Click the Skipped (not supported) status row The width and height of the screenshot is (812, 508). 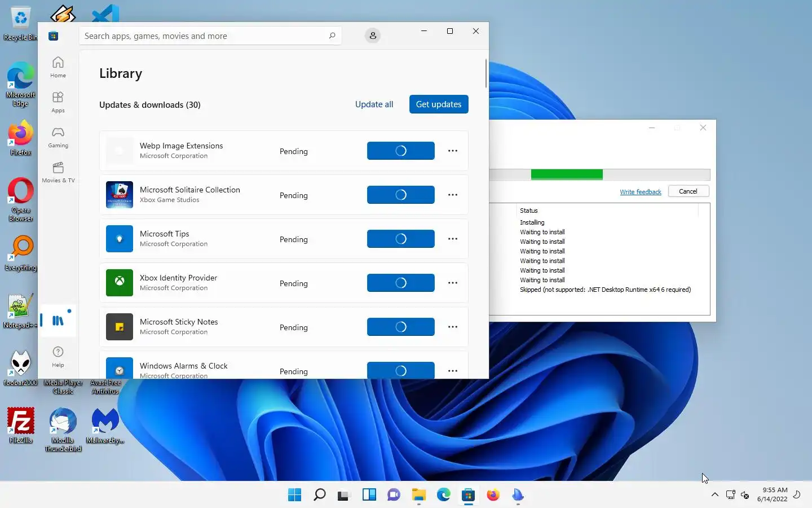(x=605, y=290)
